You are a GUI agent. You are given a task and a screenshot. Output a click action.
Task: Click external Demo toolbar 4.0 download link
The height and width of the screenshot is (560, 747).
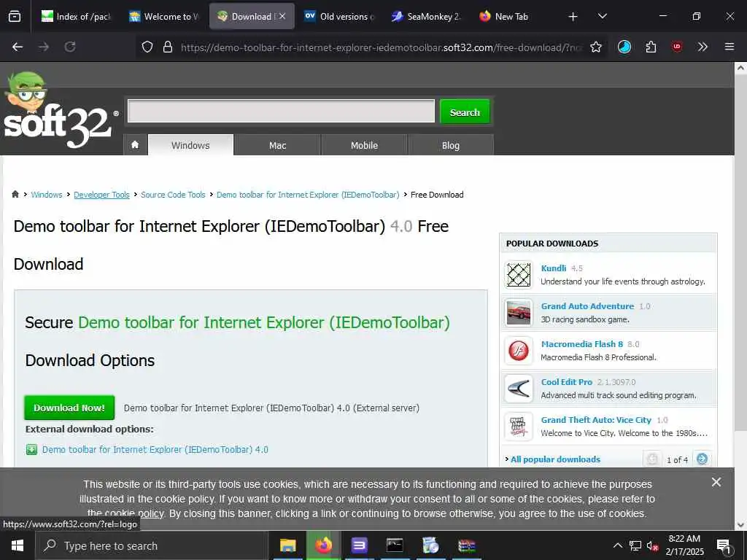(x=155, y=449)
